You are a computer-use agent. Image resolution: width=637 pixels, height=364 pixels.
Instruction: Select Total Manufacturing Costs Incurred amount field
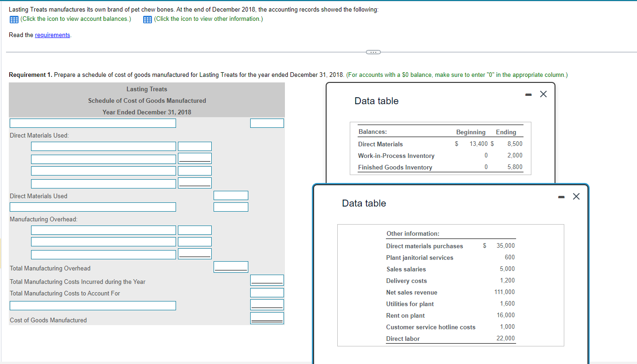[x=267, y=280]
